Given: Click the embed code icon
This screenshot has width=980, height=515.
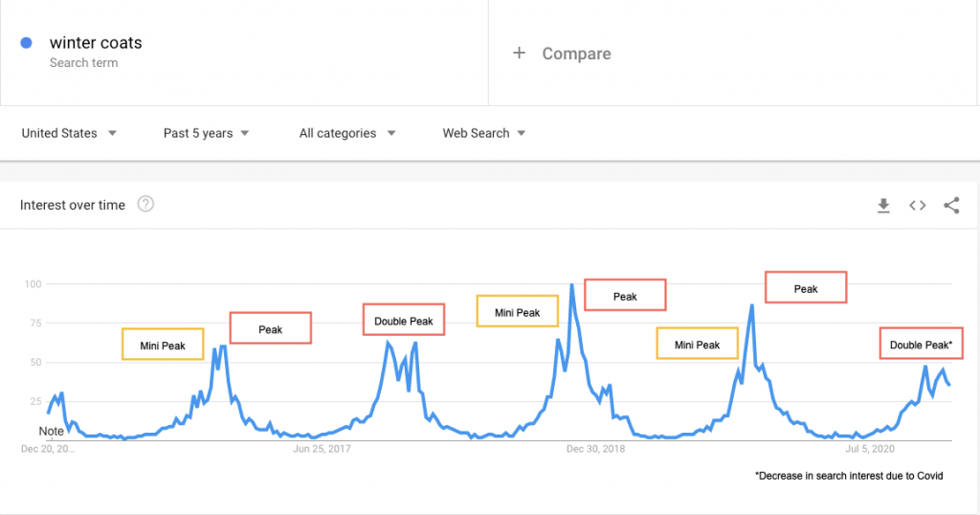Looking at the screenshot, I should point(917,205).
